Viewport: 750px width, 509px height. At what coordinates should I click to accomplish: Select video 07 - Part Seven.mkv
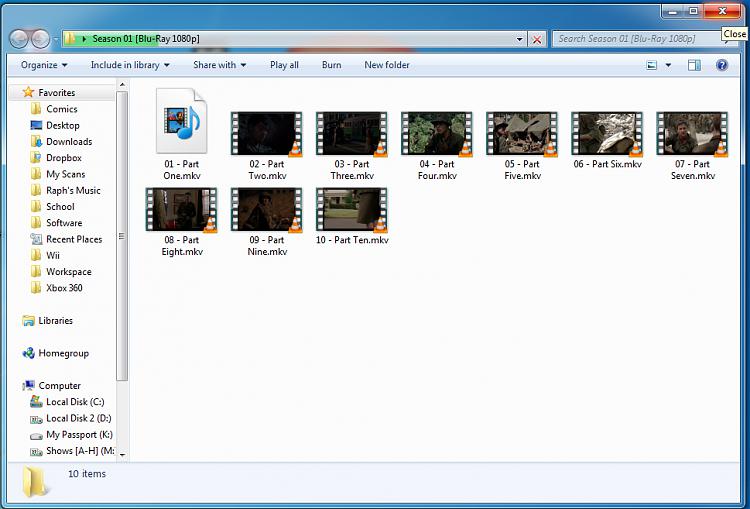[693, 146]
